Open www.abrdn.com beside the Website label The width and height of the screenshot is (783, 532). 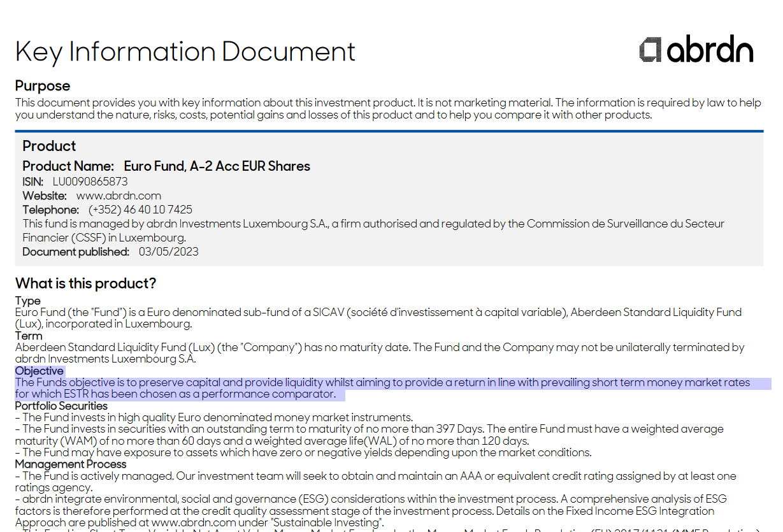point(119,196)
